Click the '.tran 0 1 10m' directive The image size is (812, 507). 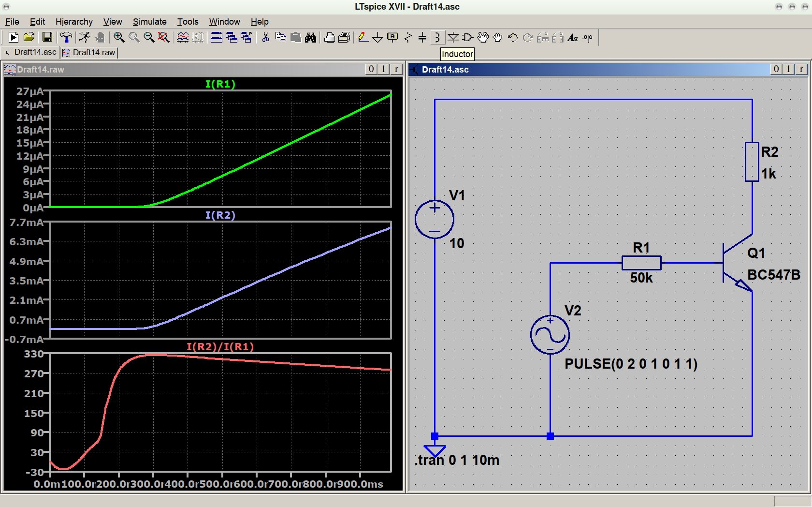(457, 460)
